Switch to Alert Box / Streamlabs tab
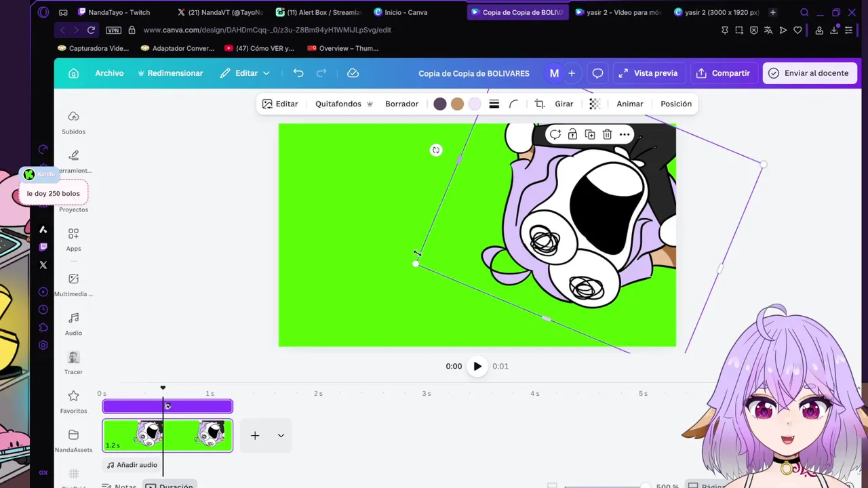 click(319, 12)
